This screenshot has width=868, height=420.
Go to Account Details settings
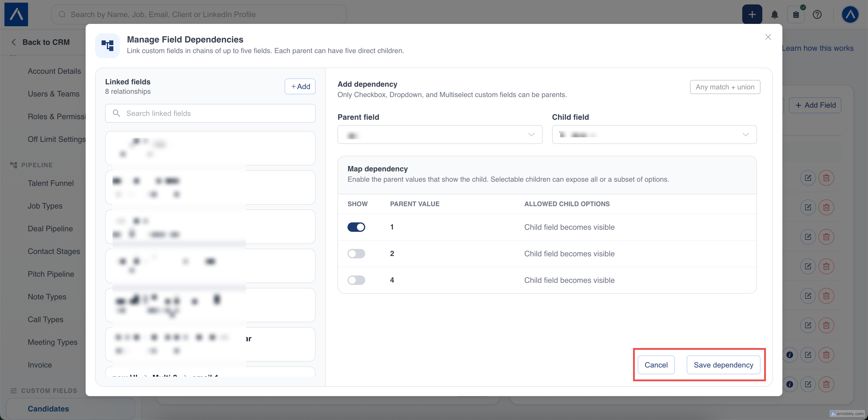tap(54, 71)
